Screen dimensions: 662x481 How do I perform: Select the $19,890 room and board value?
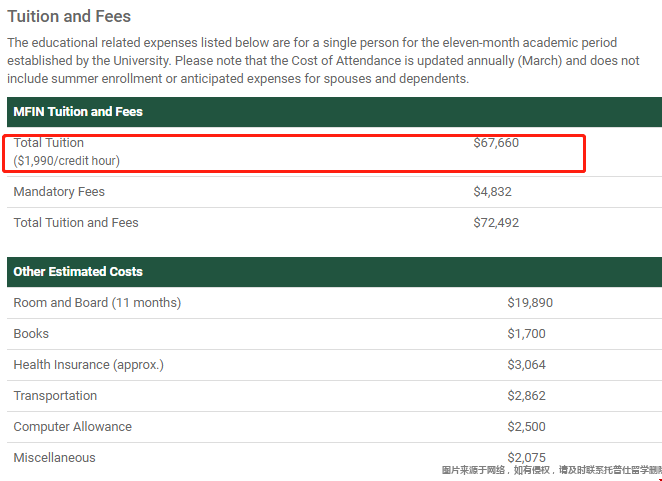530,303
